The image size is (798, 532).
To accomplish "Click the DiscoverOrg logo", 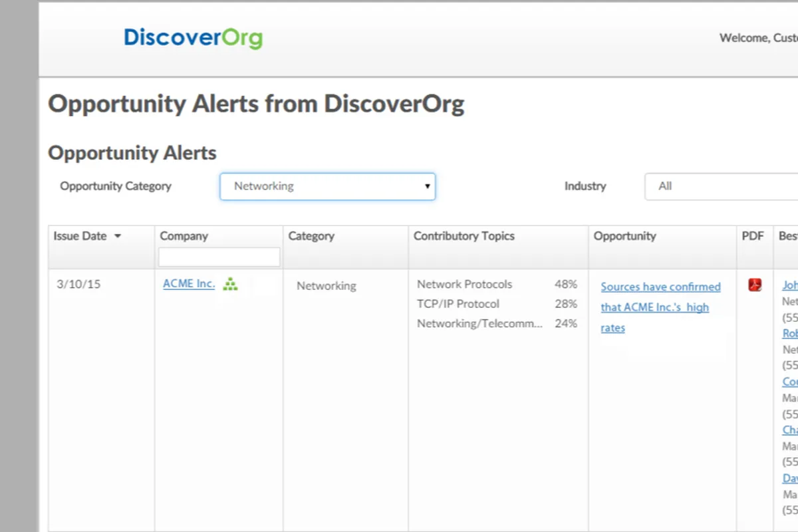I will click(193, 38).
